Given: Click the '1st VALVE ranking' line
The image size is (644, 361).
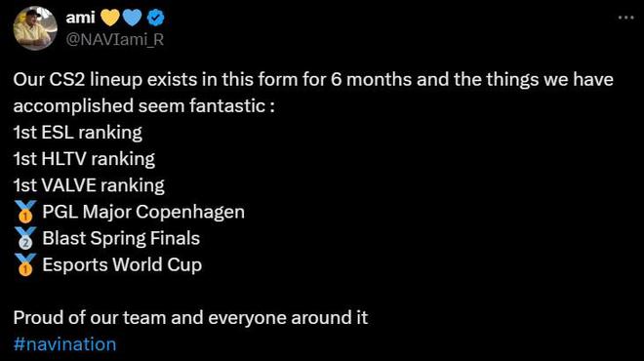Looking at the screenshot, I should [89, 185].
